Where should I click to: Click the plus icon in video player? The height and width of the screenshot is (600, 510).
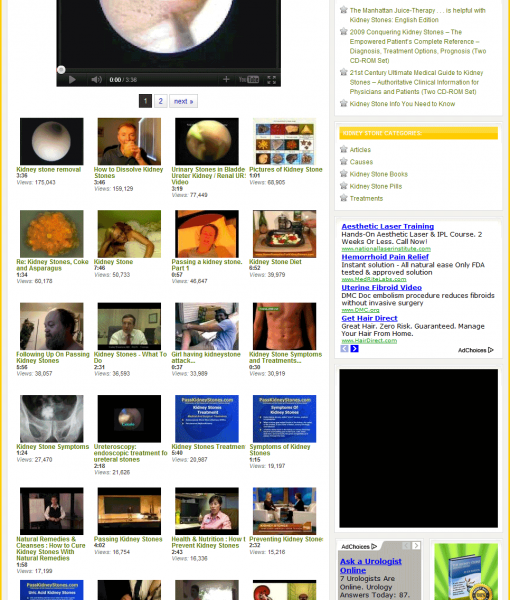point(226,79)
